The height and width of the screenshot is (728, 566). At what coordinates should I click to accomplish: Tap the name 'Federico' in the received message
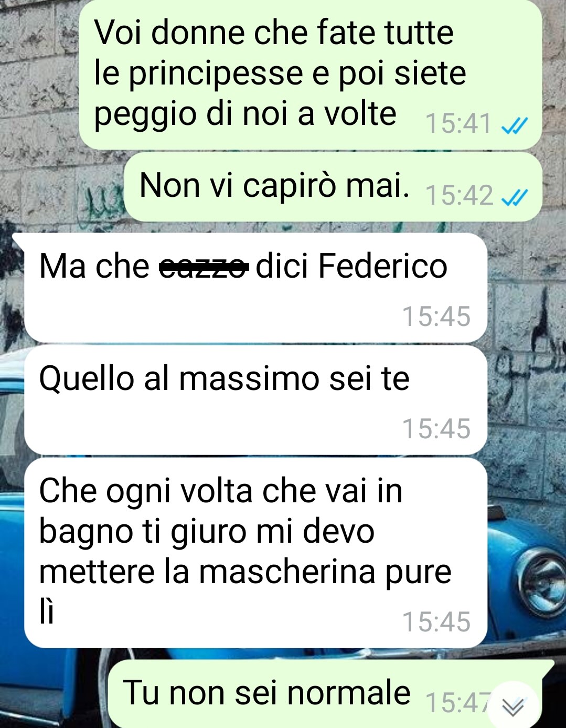coord(382,266)
